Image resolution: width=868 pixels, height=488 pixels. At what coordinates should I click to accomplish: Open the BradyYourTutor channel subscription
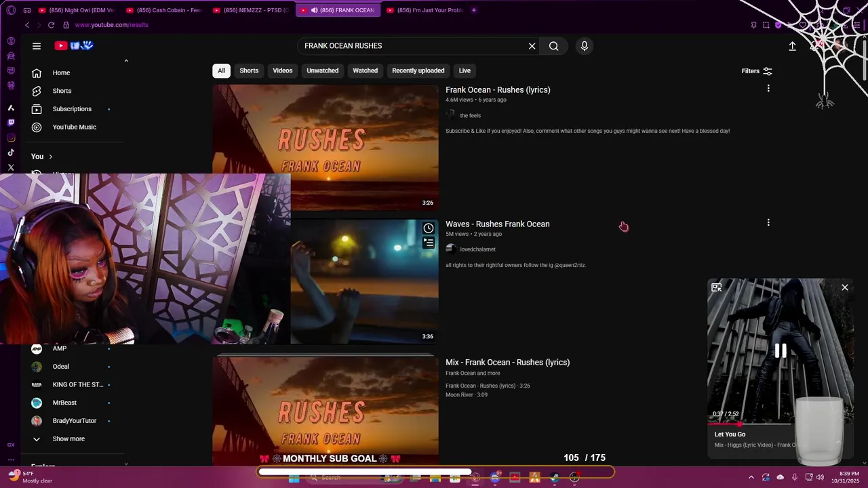[76, 421]
